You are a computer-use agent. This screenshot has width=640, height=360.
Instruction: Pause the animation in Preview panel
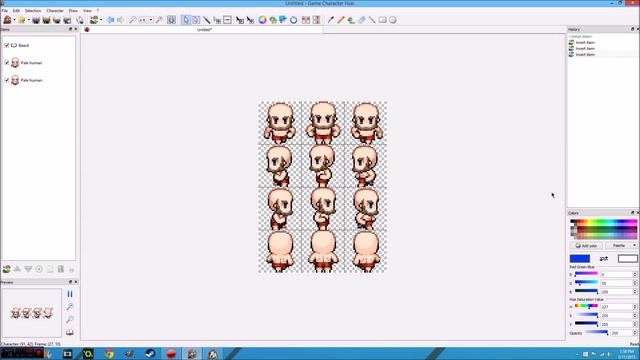pyautogui.click(x=70, y=294)
